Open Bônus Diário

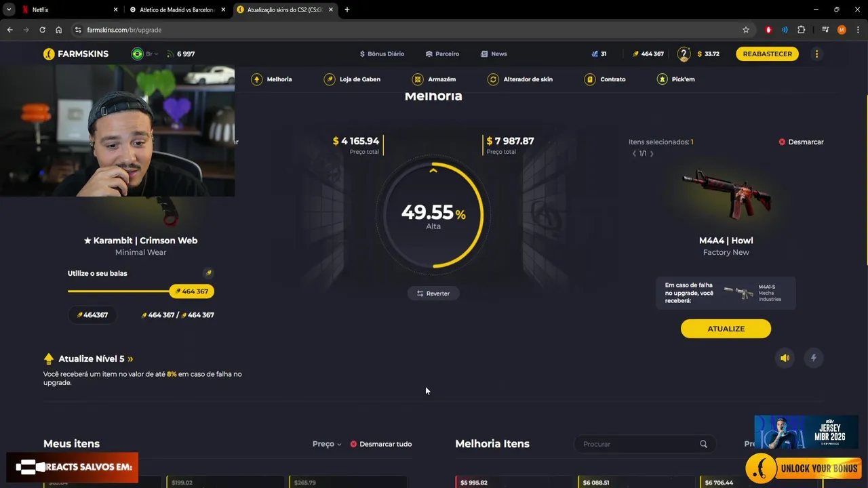coord(382,54)
